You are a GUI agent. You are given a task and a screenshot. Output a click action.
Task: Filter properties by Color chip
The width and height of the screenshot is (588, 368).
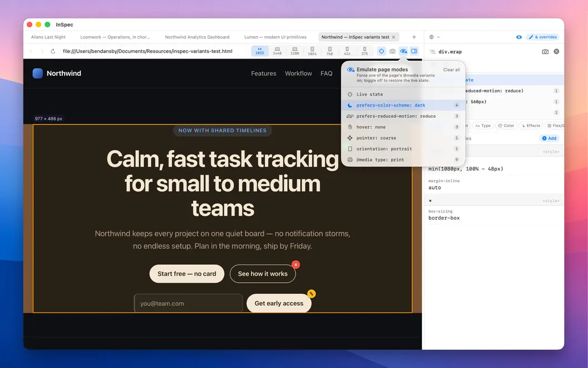click(506, 126)
